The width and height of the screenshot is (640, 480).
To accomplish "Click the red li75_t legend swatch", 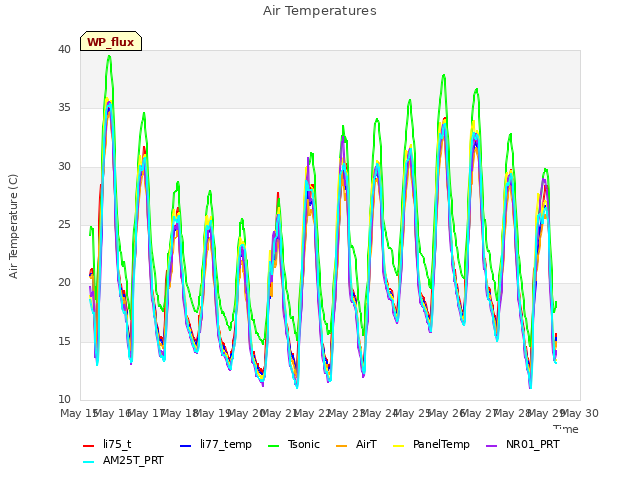I will point(89,445).
